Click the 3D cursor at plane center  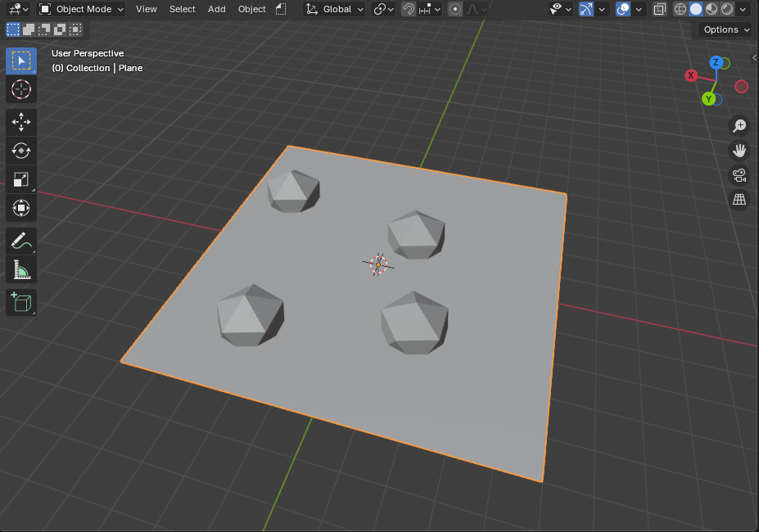[x=378, y=264]
